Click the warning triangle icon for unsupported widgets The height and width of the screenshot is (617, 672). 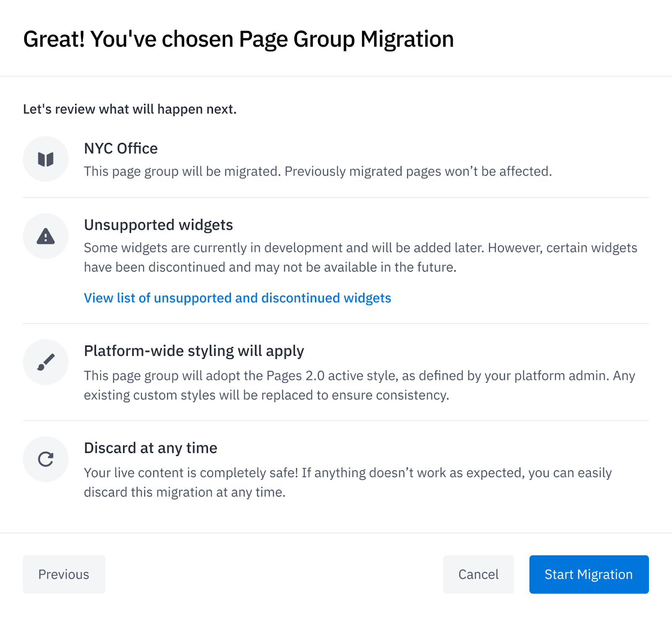(x=45, y=236)
